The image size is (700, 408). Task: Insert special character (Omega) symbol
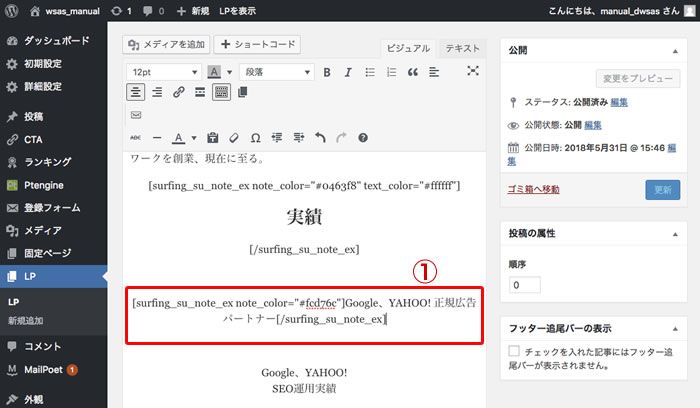click(255, 137)
